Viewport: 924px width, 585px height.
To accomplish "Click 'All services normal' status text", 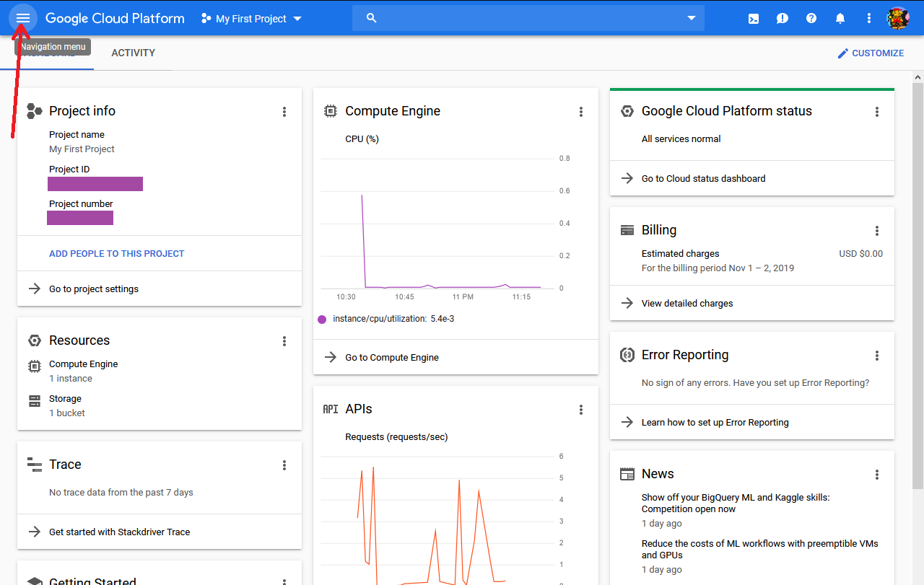I will (681, 139).
